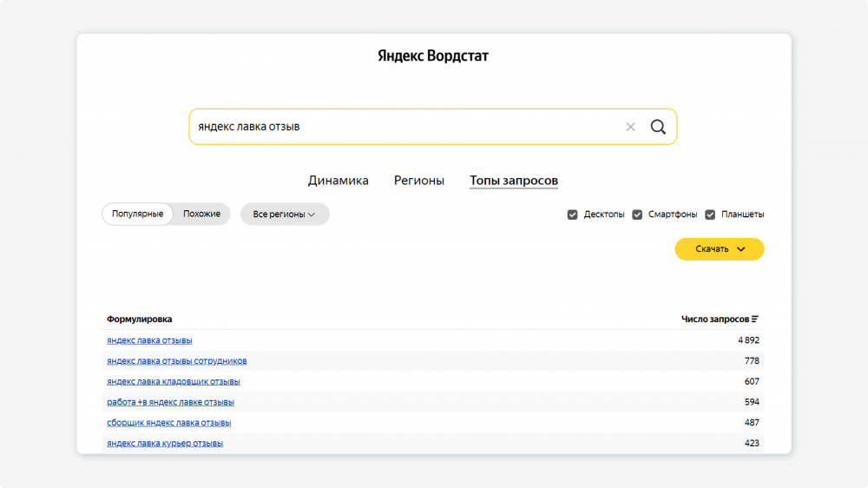
Task: Click яндекс лавка отзывы сотрудников link
Action: (x=176, y=361)
